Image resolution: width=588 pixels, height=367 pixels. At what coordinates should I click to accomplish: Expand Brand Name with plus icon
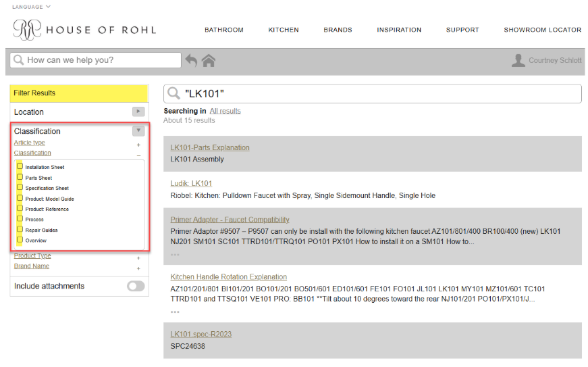(138, 268)
